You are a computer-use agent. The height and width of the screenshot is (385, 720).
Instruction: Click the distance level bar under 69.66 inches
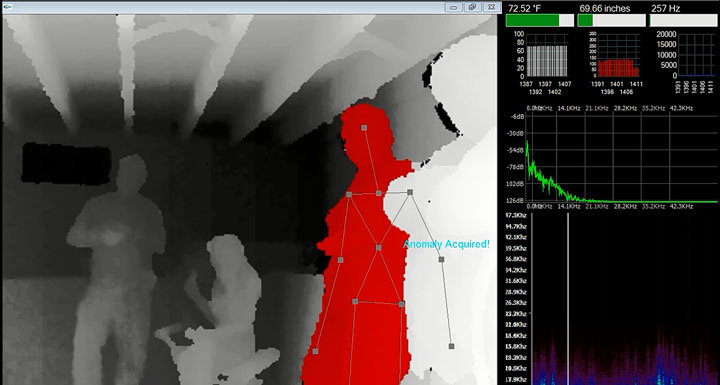pos(612,20)
